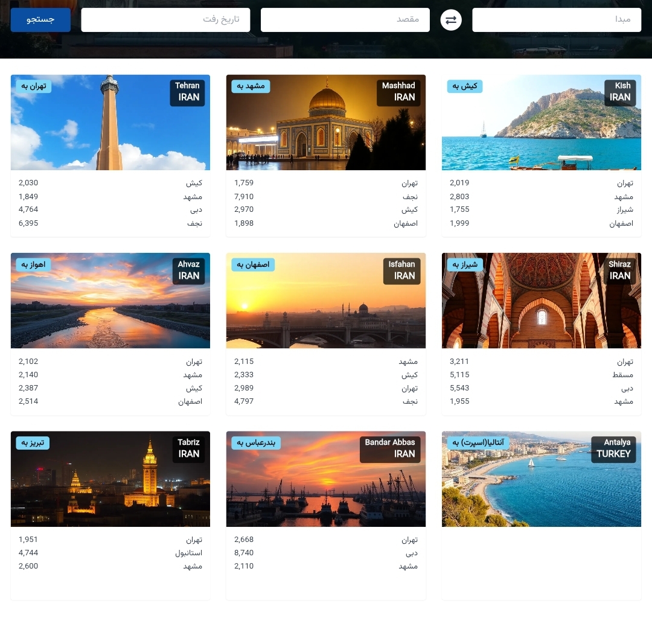The image size is (652, 644).
Task: Choose Mashhad to نجف route priced 7,910
Action: click(x=325, y=197)
